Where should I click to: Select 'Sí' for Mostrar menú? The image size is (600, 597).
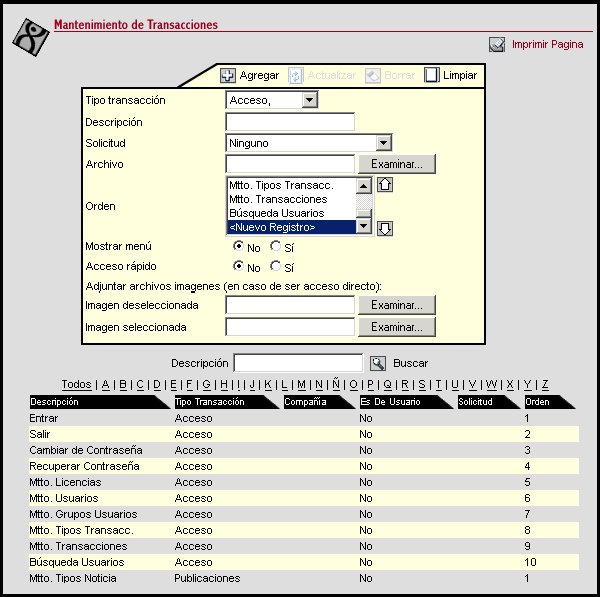pyautogui.click(x=275, y=246)
